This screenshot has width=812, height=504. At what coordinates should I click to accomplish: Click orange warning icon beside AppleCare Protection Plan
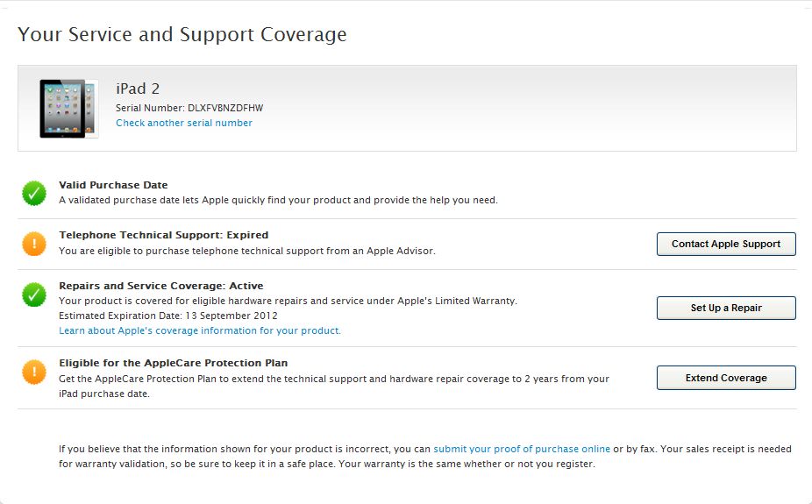(x=34, y=372)
